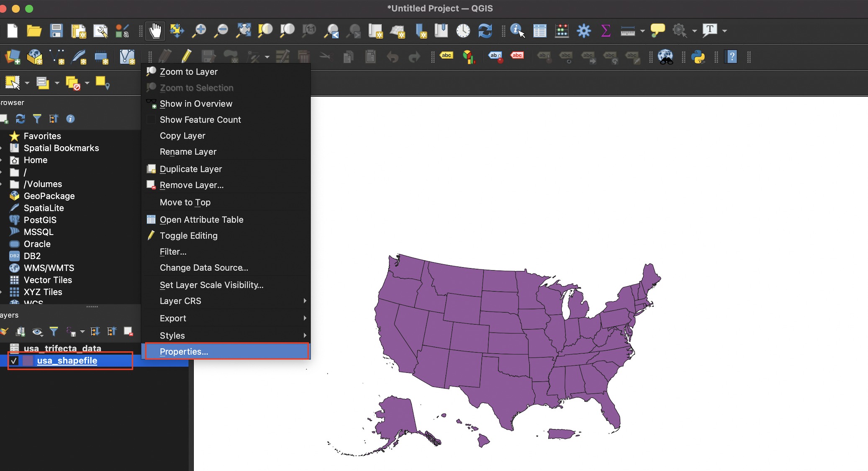The width and height of the screenshot is (868, 471).
Task: Click the Manage Map Themes eye icon
Action: [37, 332]
